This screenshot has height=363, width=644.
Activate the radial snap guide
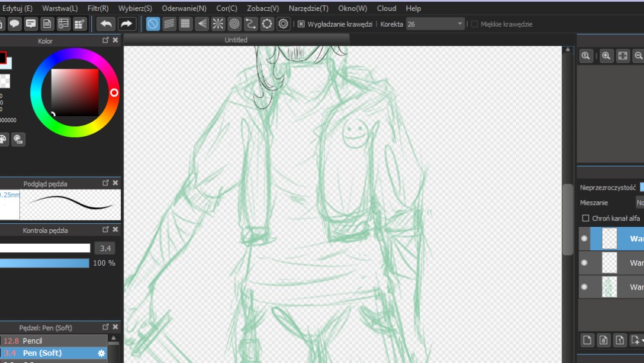[x=218, y=24]
